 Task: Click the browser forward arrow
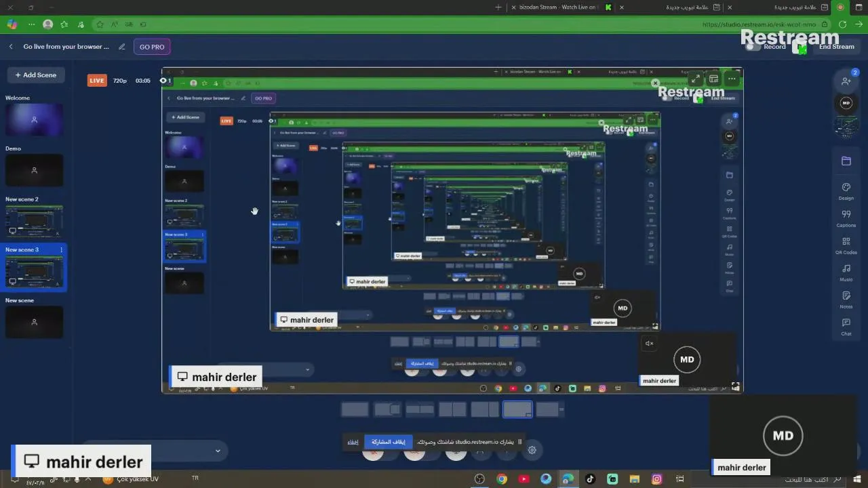pos(859,24)
